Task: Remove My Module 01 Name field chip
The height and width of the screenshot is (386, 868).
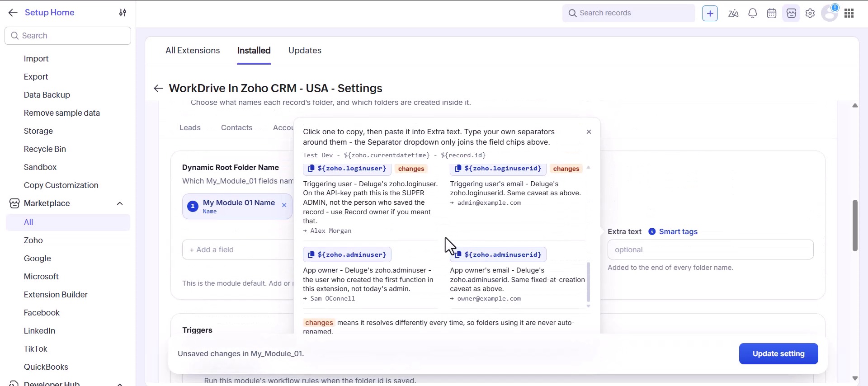Action: pos(284,205)
